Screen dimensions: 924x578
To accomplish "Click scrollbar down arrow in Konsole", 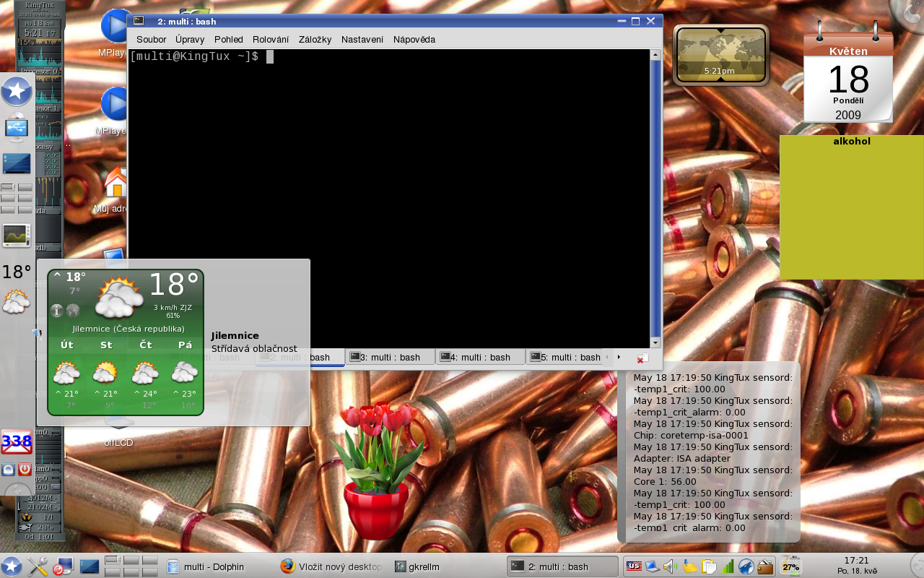I will pos(655,342).
